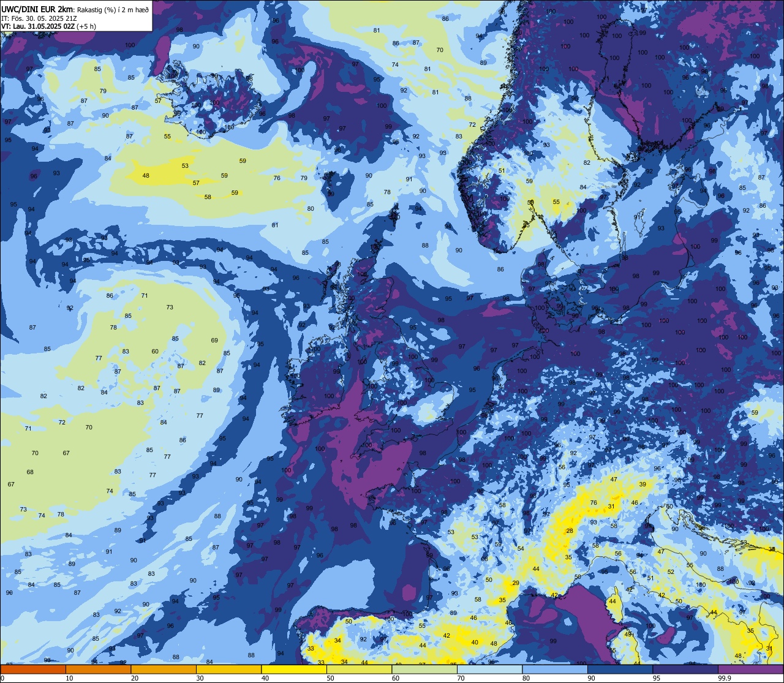
Task: Click the legend tick label 10
Action: [x=70, y=679]
